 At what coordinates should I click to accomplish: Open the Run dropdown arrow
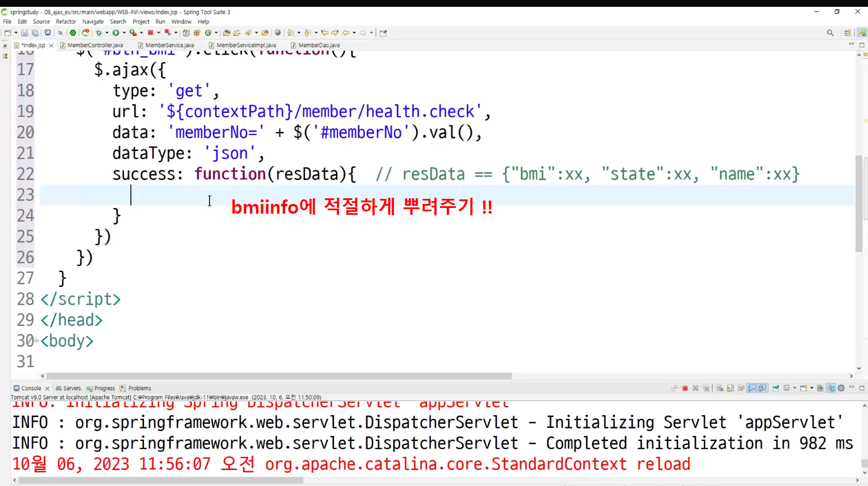124,33
